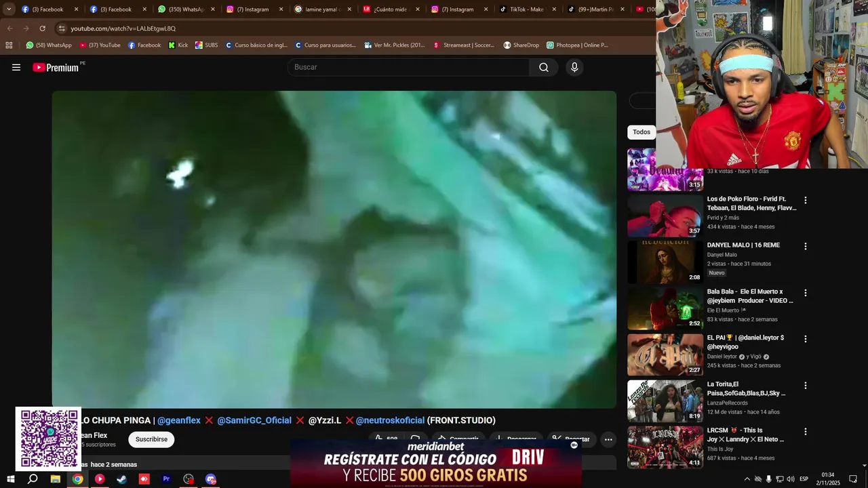The width and height of the screenshot is (868, 488).
Task: Play the Los de Poko Floro thumbnail
Action: [x=665, y=216]
